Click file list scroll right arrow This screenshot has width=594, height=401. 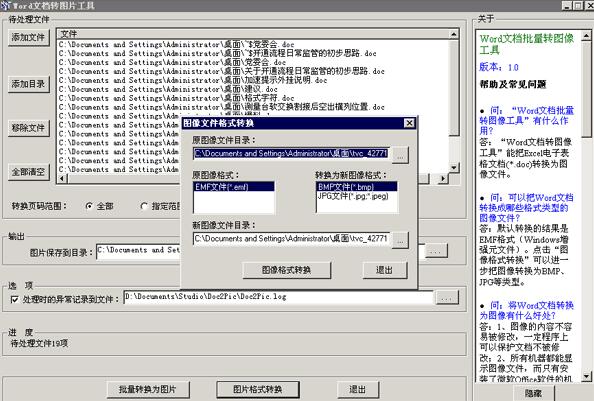[442, 178]
